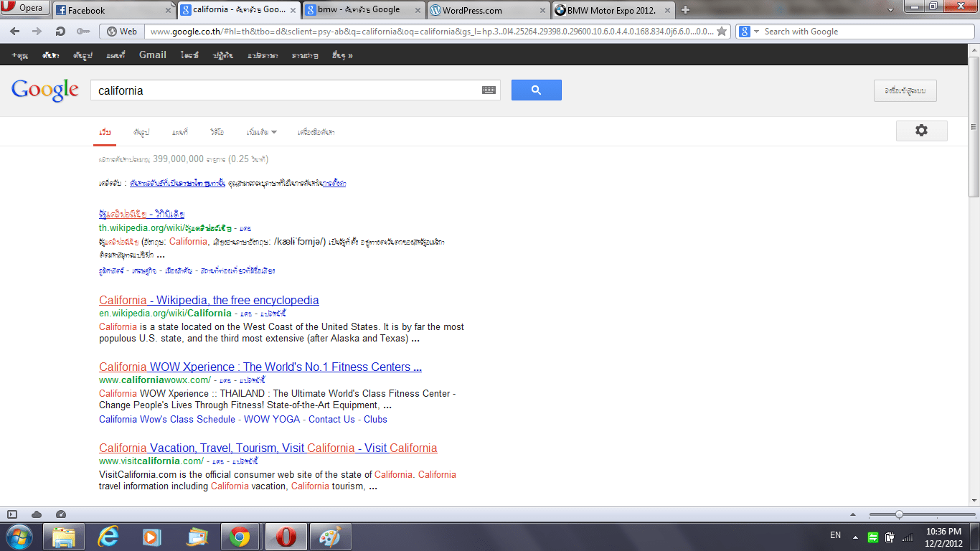The width and height of the screenshot is (980, 551).
Task: Expand the search engine dropdown arrow
Action: click(x=756, y=32)
